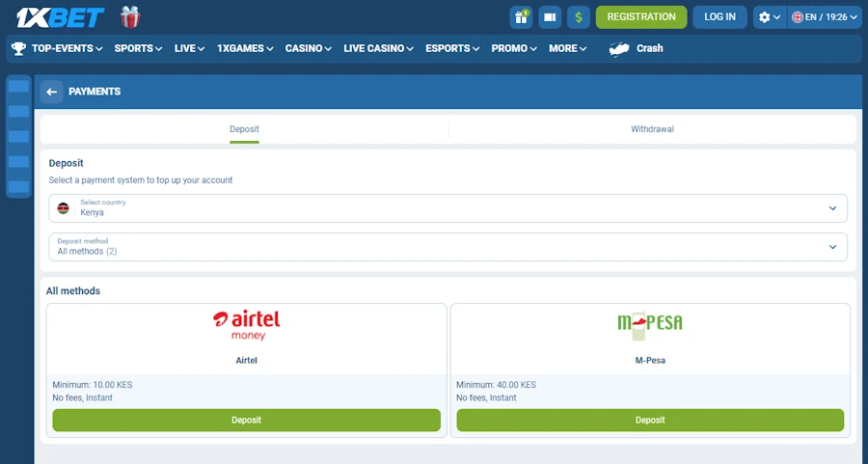Click the PAYMENTS header title
868x464 pixels.
(95, 92)
